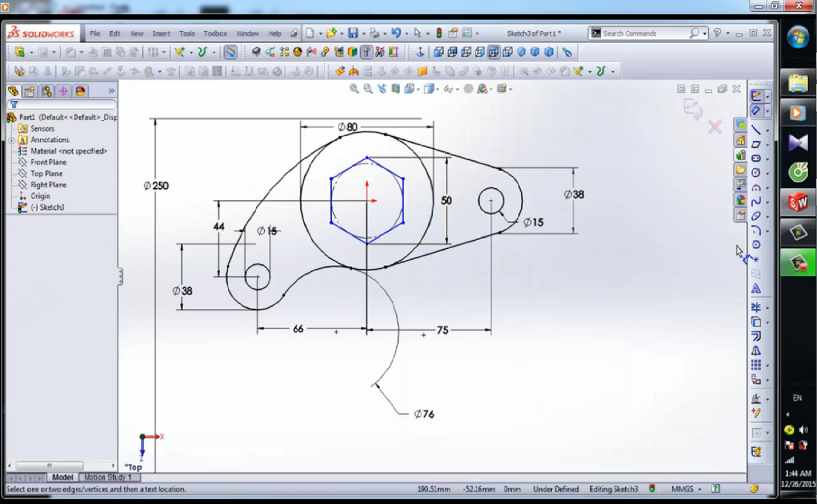The width and height of the screenshot is (817, 504).
Task: Select the Line sketch tool
Action: 756,130
